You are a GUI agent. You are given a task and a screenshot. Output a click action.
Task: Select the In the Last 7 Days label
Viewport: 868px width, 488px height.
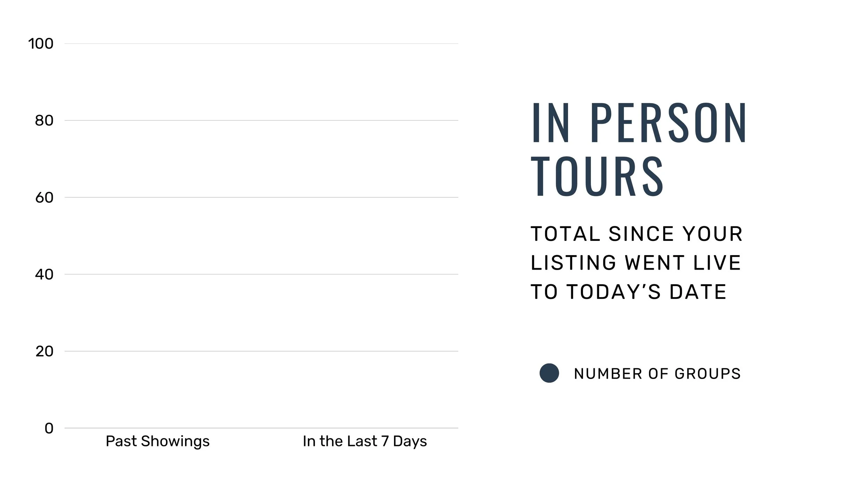click(365, 441)
